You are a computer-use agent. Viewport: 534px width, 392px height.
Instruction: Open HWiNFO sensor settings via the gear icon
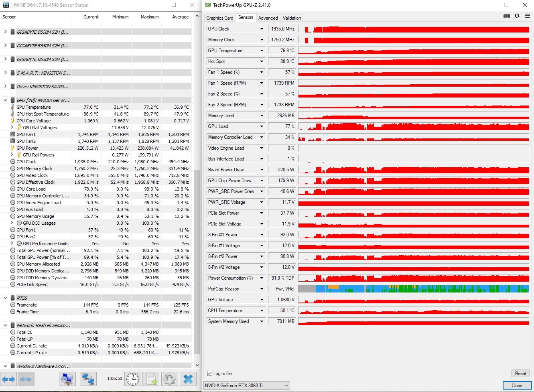[170, 379]
